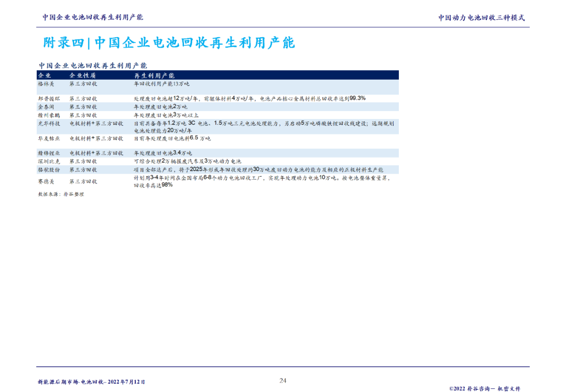Click the footer text dated '2022年7月12日'

pos(92,382)
